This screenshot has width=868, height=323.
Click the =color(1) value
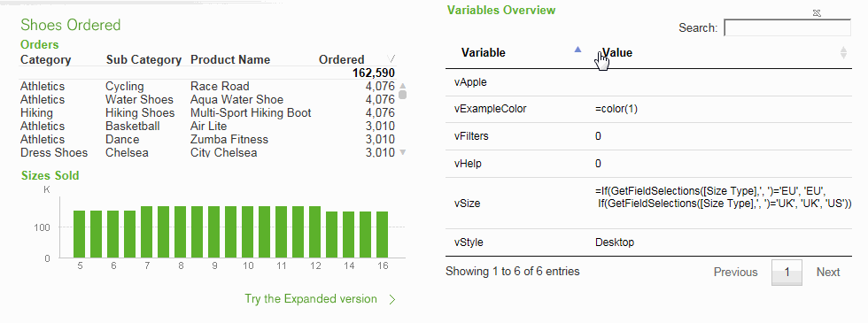click(x=616, y=109)
